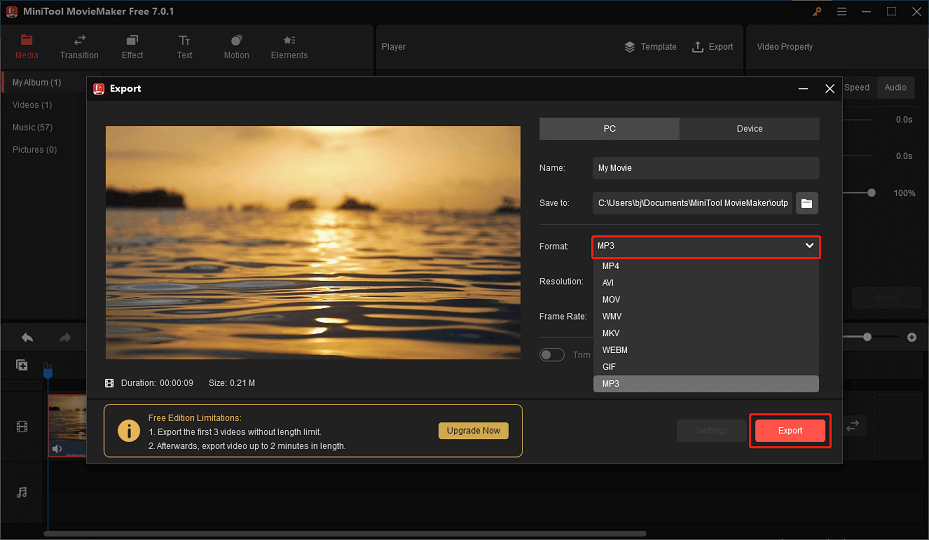Click the add track icon on timeline
Screen dimensions: 929x540
click(x=22, y=365)
